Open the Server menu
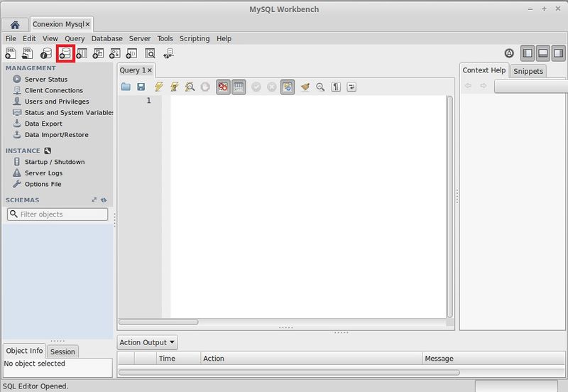The height and width of the screenshot is (392, 568). (140, 38)
